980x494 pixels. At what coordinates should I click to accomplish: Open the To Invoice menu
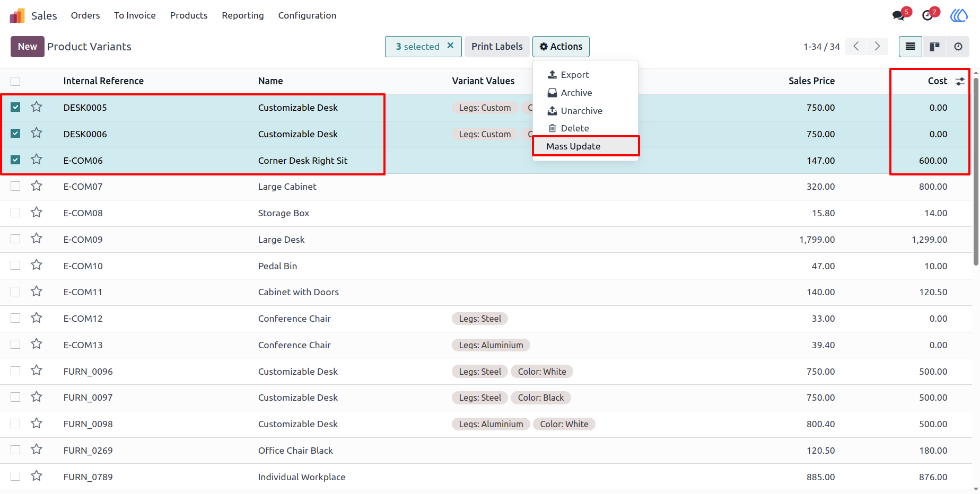[x=135, y=15]
